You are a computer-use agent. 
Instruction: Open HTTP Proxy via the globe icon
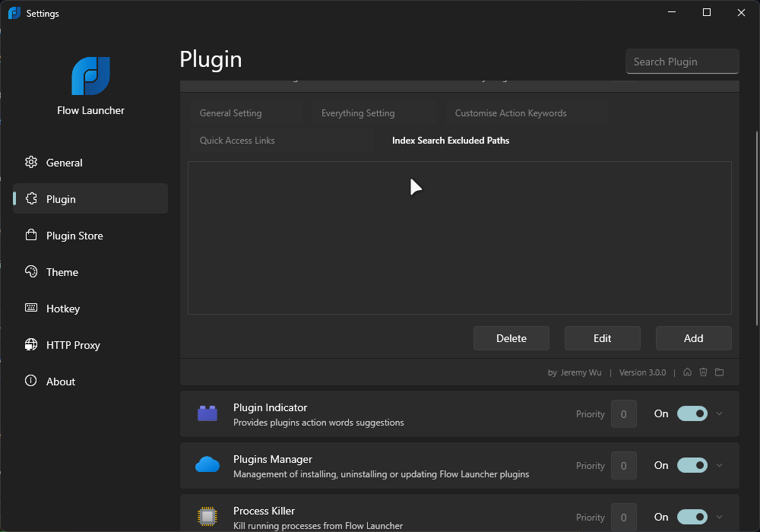31,344
